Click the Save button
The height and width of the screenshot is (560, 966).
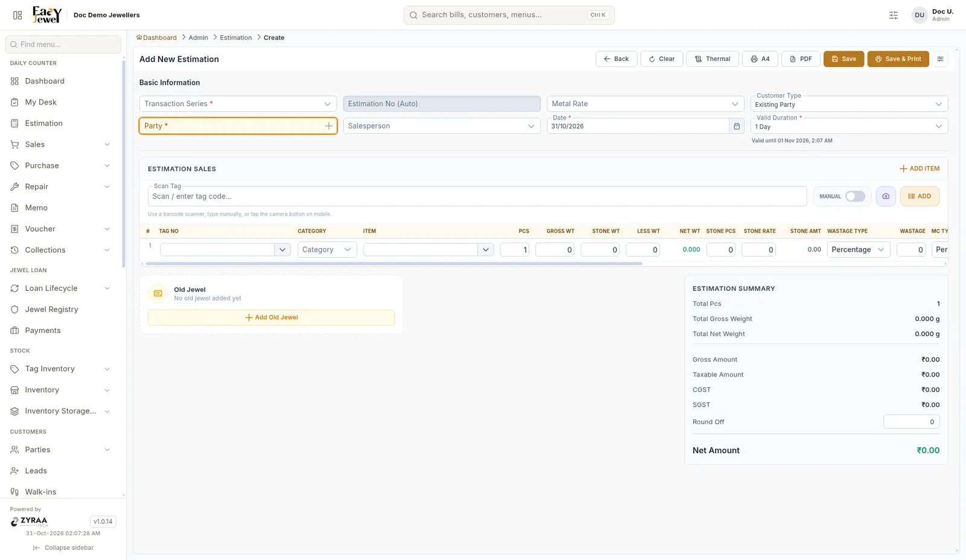pos(844,59)
